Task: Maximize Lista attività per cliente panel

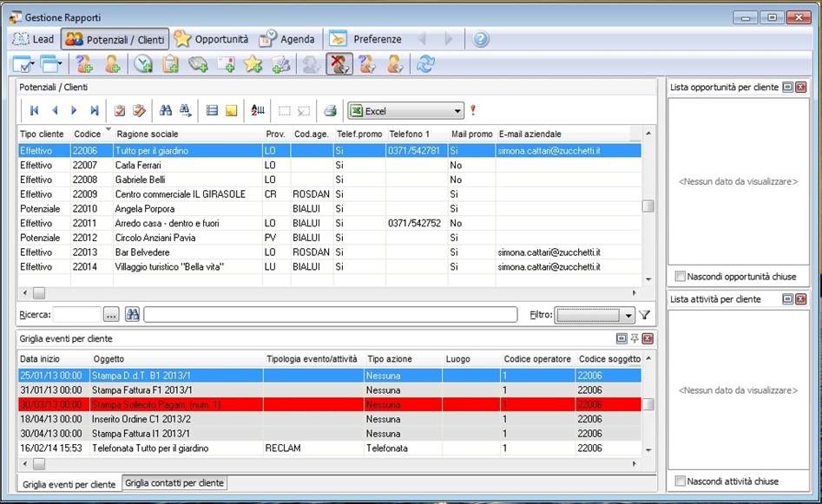Action: click(x=787, y=299)
